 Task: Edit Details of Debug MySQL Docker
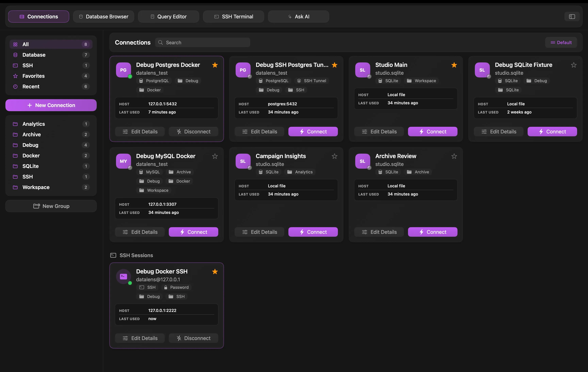(x=140, y=232)
